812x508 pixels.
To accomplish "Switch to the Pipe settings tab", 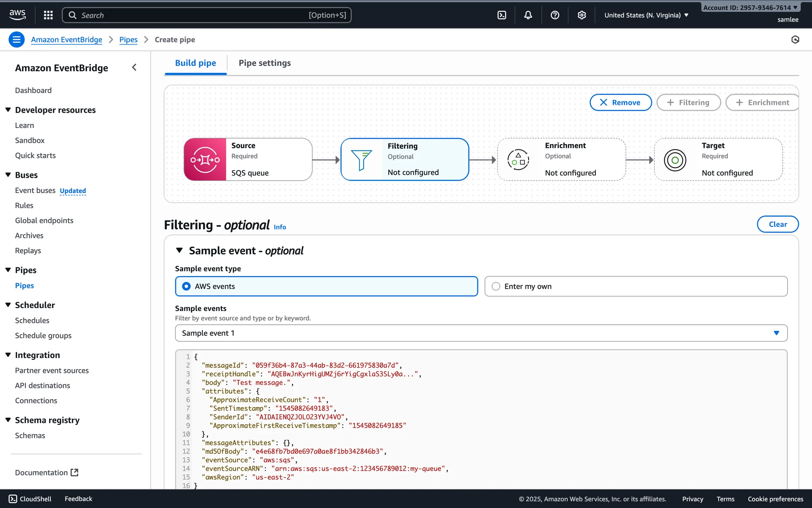I will tap(265, 63).
